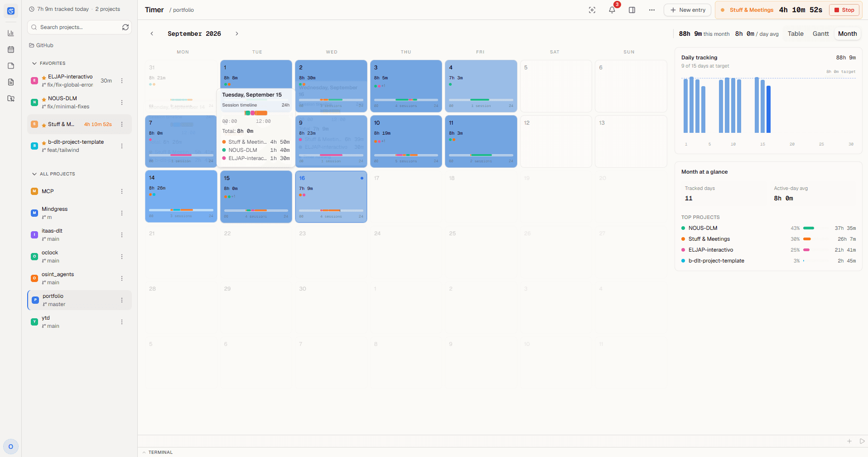Open September 3 day cell
868x457 pixels.
[x=406, y=86]
